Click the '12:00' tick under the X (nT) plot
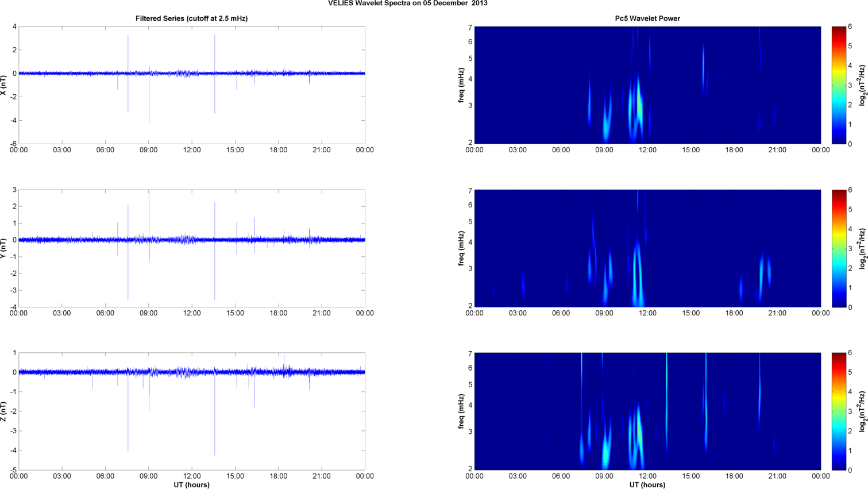Viewport: 868px width, 489px height. click(x=191, y=150)
